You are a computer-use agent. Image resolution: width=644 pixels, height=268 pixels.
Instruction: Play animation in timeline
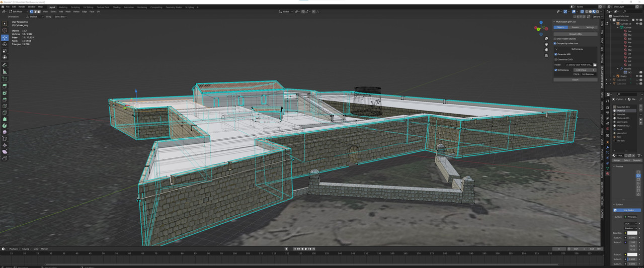coord(306,249)
